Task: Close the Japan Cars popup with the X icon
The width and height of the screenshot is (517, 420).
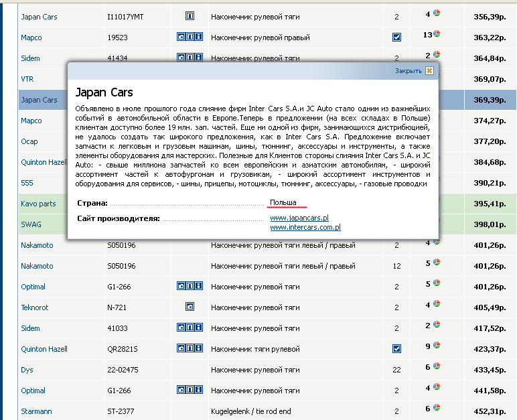Action: (429, 70)
